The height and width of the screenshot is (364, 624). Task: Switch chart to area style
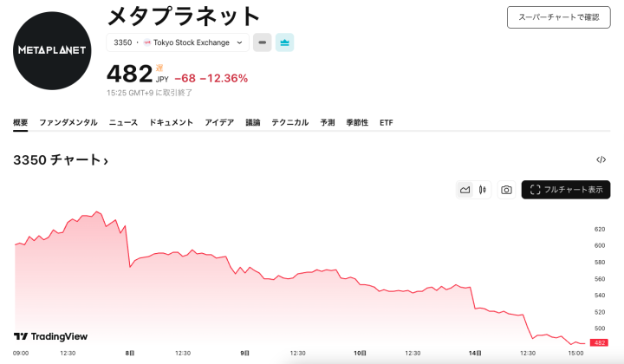(x=465, y=190)
